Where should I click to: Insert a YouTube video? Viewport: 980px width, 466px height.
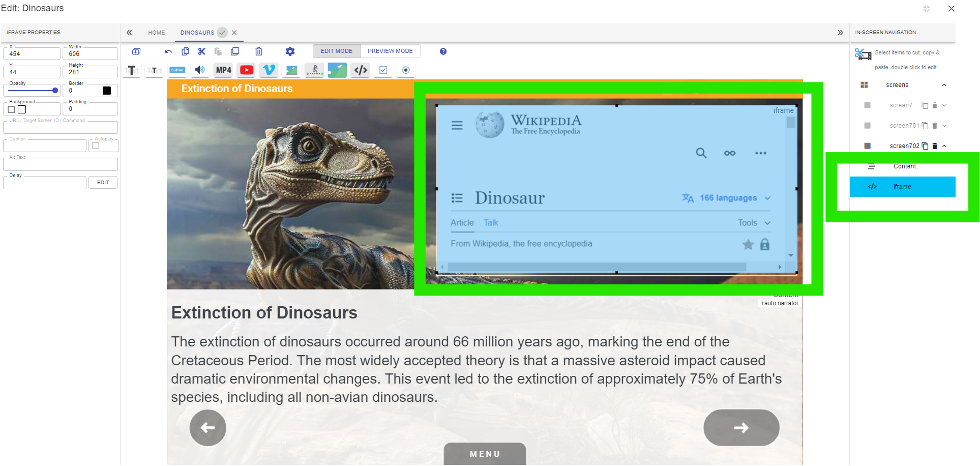pos(247,70)
